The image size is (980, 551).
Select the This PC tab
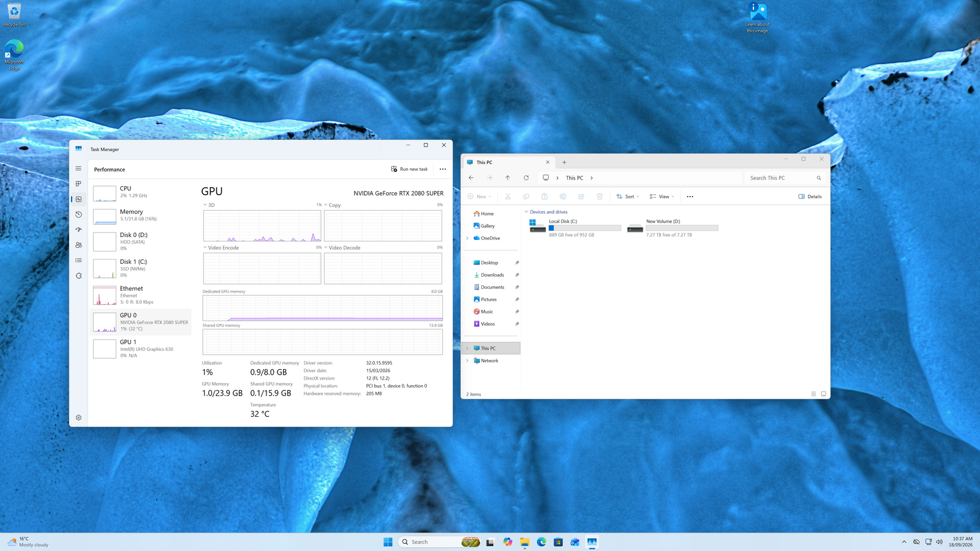coord(508,162)
